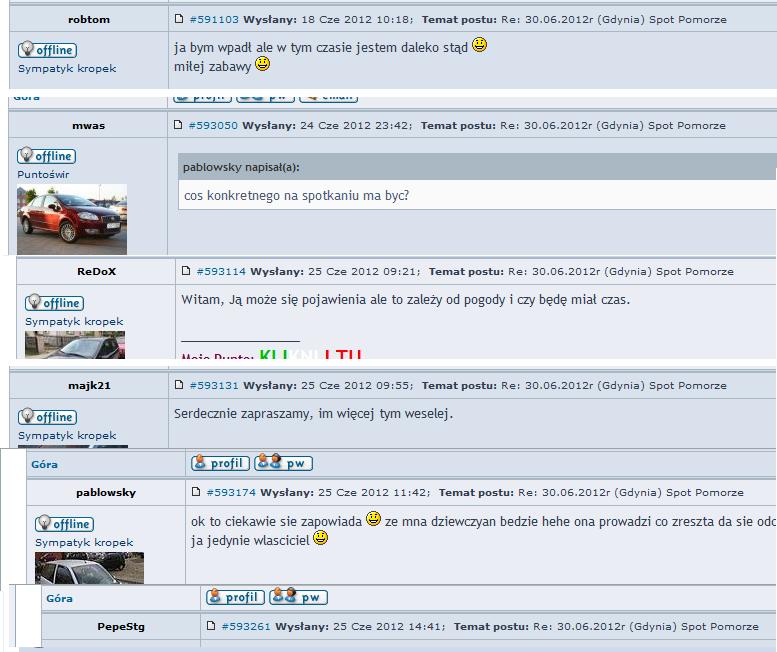
Task: Click the post icon beside #593174
Action: click(x=197, y=492)
